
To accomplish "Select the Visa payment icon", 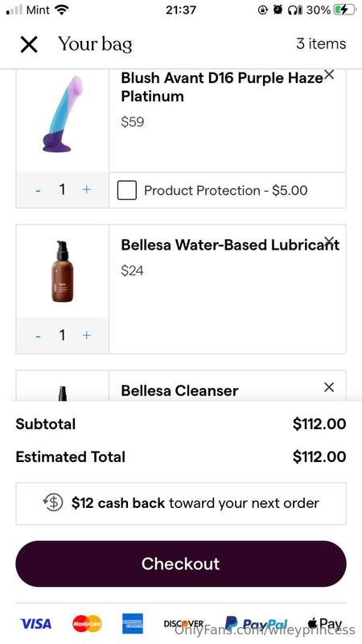I will click(x=36, y=623).
